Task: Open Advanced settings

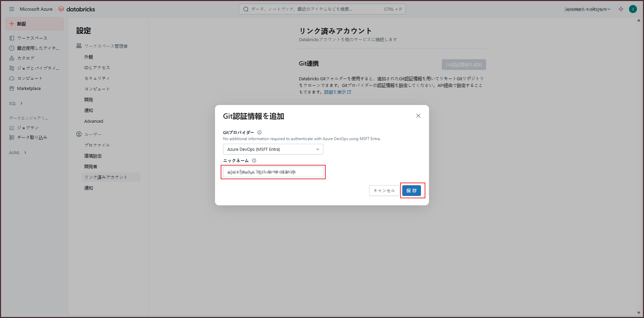Action: coord(94,121)
